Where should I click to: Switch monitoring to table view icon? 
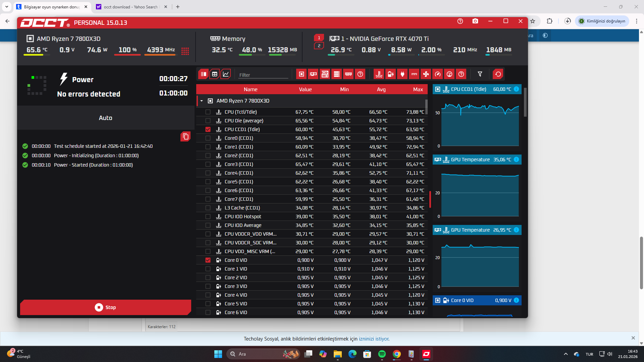coord(215,74)
